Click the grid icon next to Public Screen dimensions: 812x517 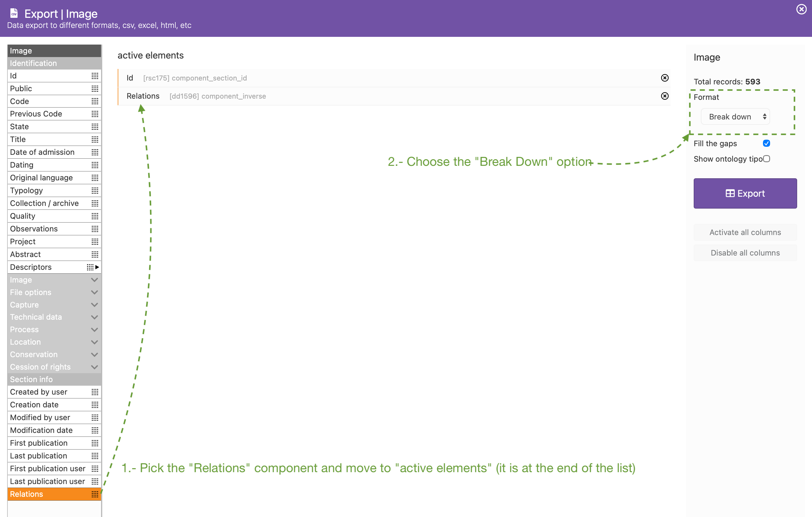[95, 88]
